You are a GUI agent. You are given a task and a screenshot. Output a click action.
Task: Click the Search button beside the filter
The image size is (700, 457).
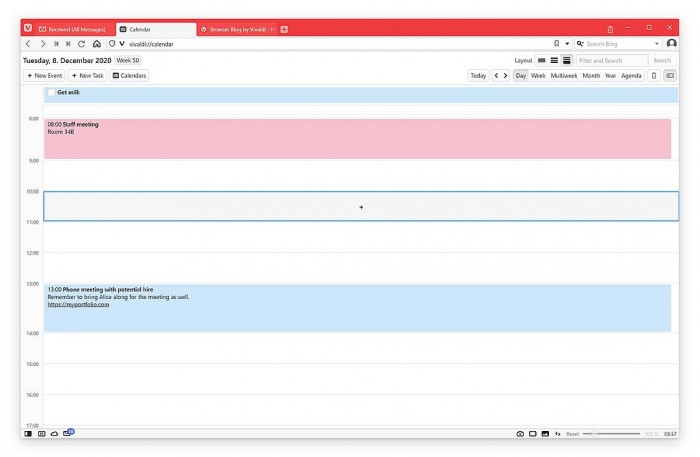(662, 60)
